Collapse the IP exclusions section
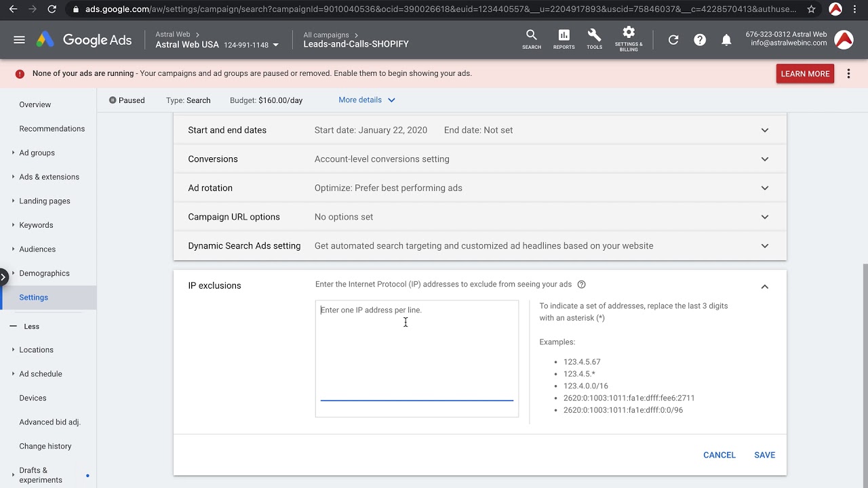 764,287
